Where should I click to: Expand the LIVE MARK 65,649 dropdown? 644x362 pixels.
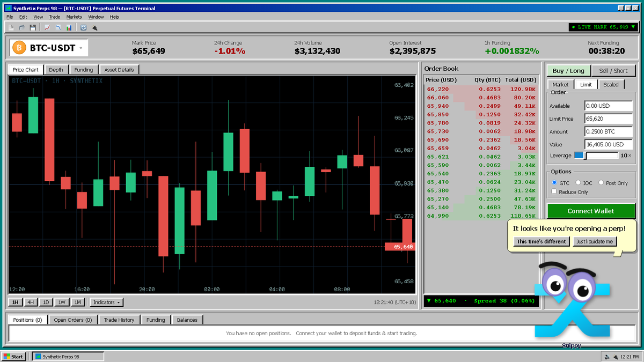click(603, 27)
